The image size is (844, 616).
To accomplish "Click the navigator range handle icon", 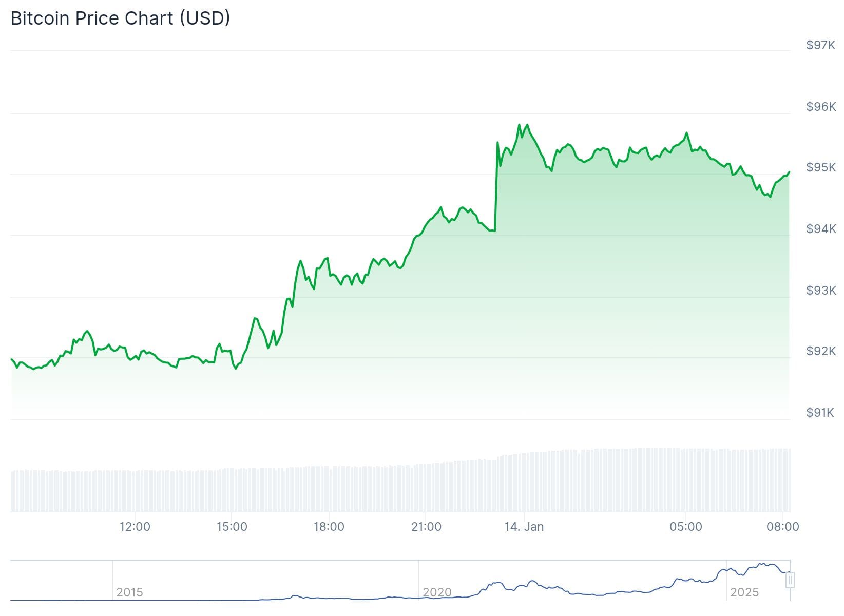I will tap(790, 580).
